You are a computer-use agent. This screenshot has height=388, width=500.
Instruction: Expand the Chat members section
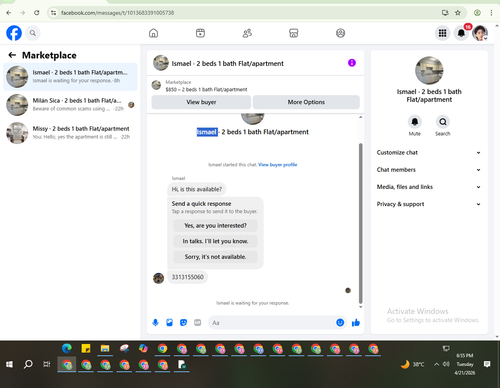429,170
